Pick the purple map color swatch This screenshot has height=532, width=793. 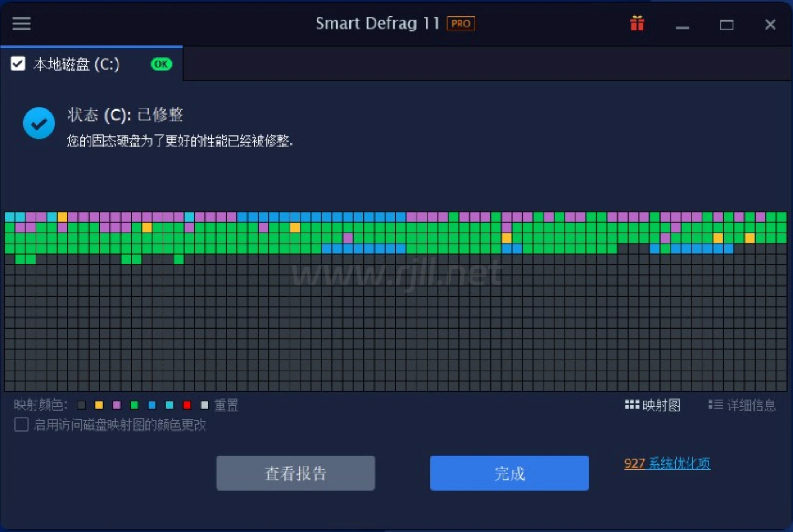pos(117,405)
